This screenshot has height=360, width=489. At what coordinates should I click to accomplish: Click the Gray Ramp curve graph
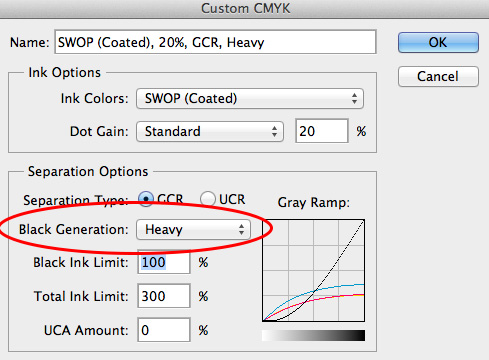(313, 270)
